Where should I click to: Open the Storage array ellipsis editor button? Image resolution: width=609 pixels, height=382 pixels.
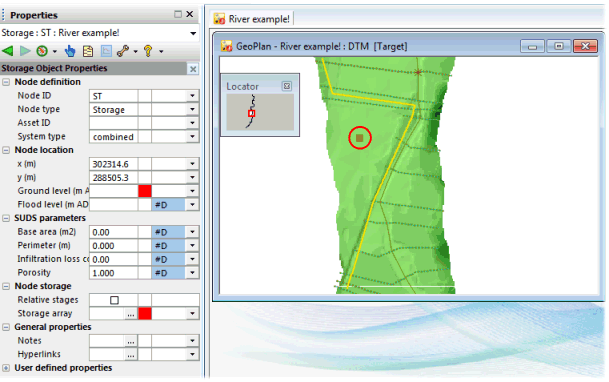(131, 314)
